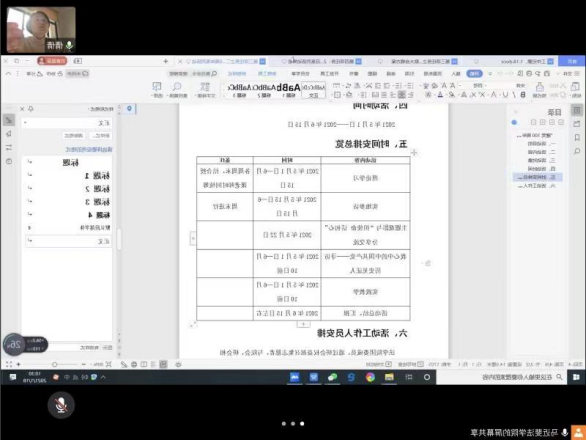Toggle Underline formatting in the ribbon
This screenshot has width=588, height=440.
pyautogui.click(x=505, y=95)
